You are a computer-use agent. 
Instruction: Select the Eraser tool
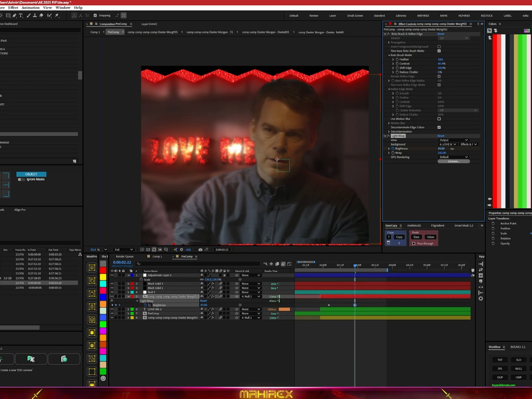point(41,16)
